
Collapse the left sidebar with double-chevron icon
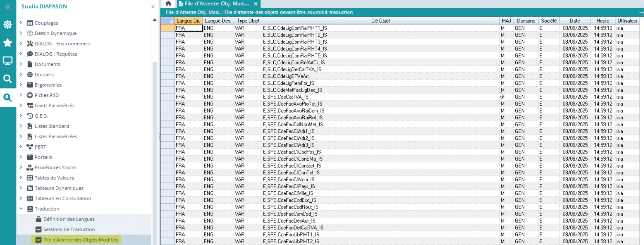click(x=8, y=7)
